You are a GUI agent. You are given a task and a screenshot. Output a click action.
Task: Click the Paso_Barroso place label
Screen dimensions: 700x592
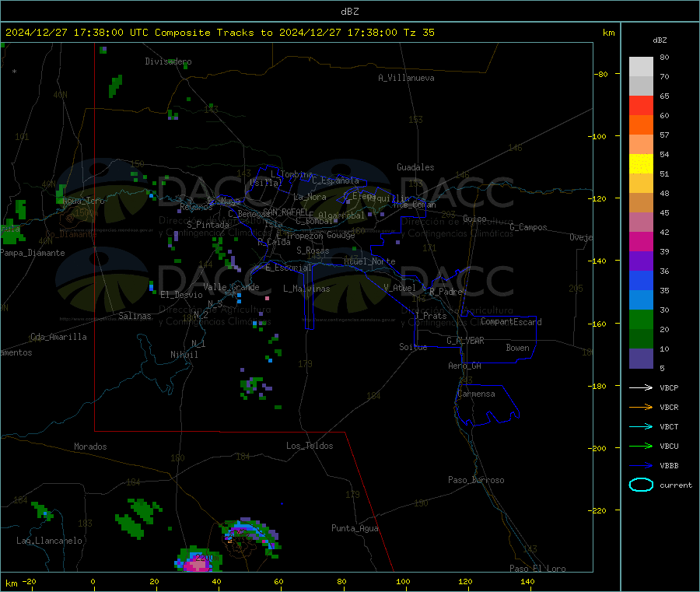476,480
